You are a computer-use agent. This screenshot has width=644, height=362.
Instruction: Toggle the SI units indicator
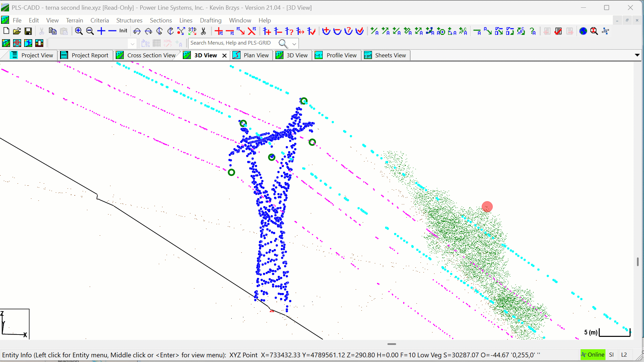tap(611, 355)
